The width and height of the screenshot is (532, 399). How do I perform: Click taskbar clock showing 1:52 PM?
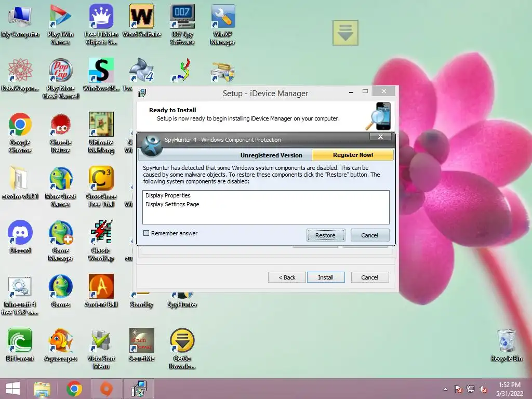coord(510,389)
